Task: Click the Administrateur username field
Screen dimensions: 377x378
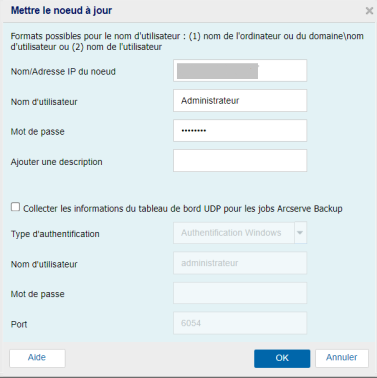Action: tap(240, 101)
